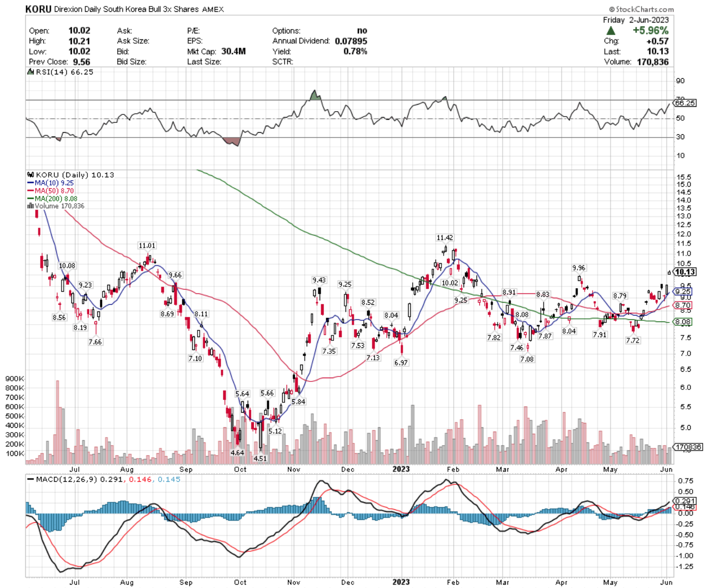This screenshot has height=588, width=707.
Task: Click the RSI 66.25 value tag on right axis
Action: (x=685, y=102)
